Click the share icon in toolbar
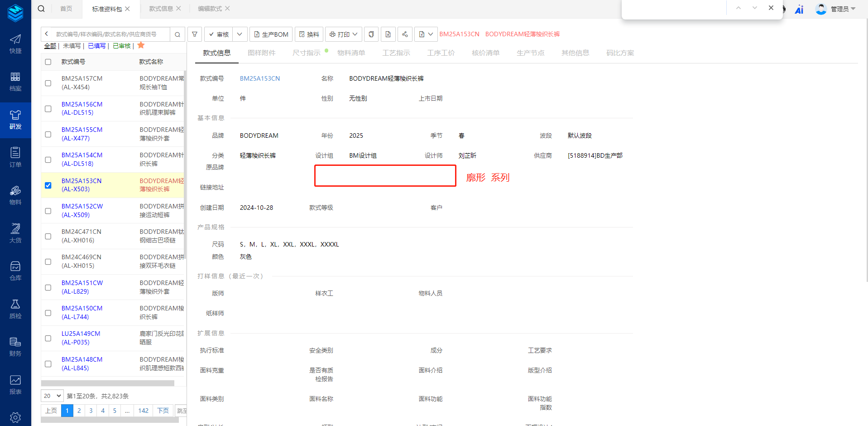Image resolution: width=868 pixels, height=426 pixels. click(x=405, y=34)
